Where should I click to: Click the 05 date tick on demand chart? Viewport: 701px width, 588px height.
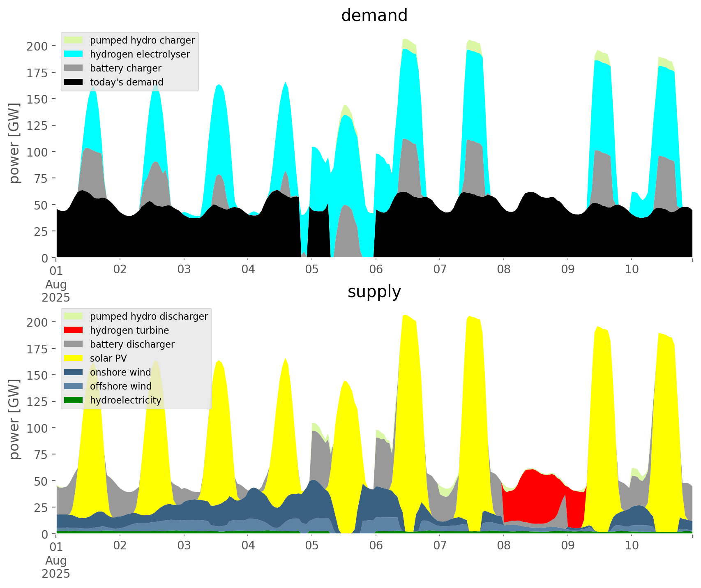pyautogui.click(x=312, y=270)
